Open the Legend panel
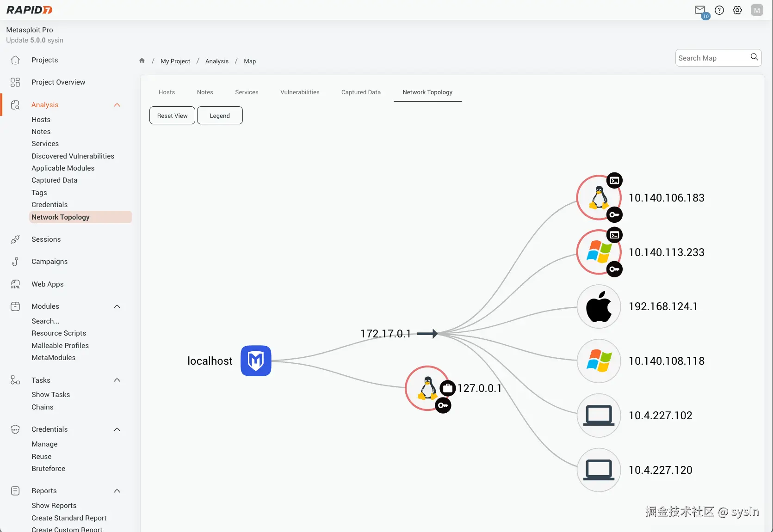 (x=220, y=115)
